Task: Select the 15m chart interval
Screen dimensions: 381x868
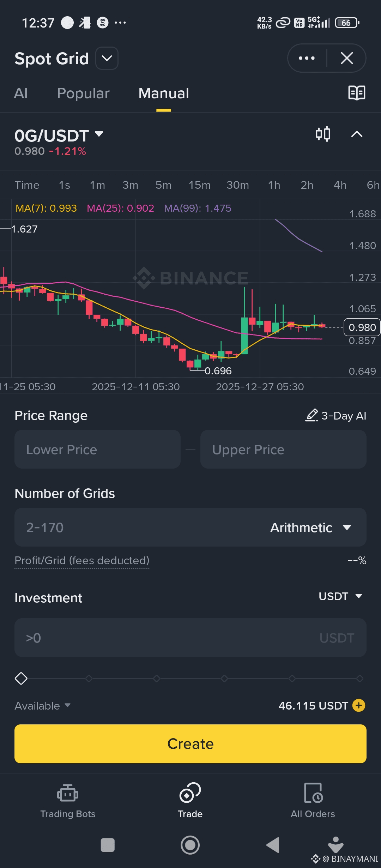Action: [199, 185]
